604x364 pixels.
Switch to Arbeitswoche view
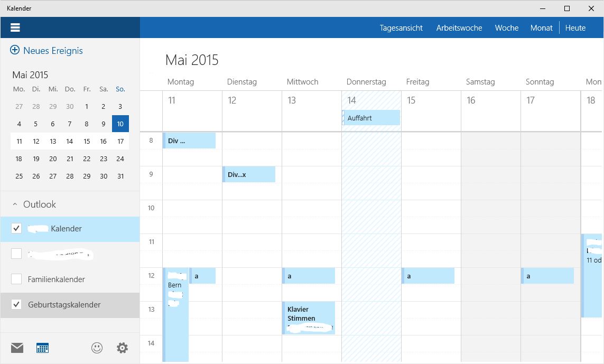coord(459,28)
